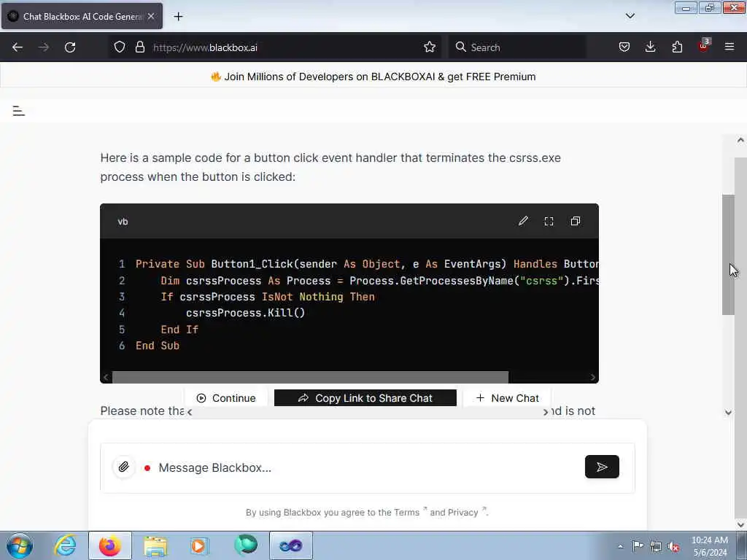Viewport: 747px width, 560px height.
Task: Click the 'If csrssProcess IsNot Nothing Then' line
Action: pyautogui.click(x=268, y=297)
